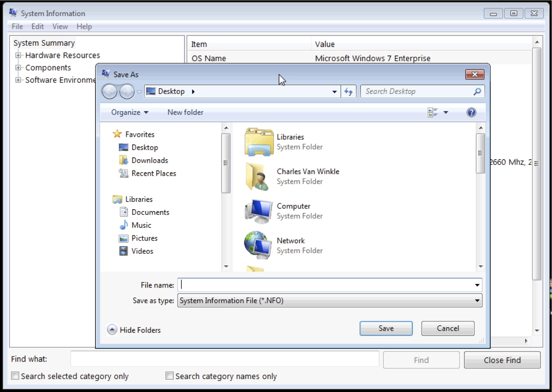552x392 pixels.
Task: Click the Recent Places icon in the sidebar
Action: click(123, 173)
